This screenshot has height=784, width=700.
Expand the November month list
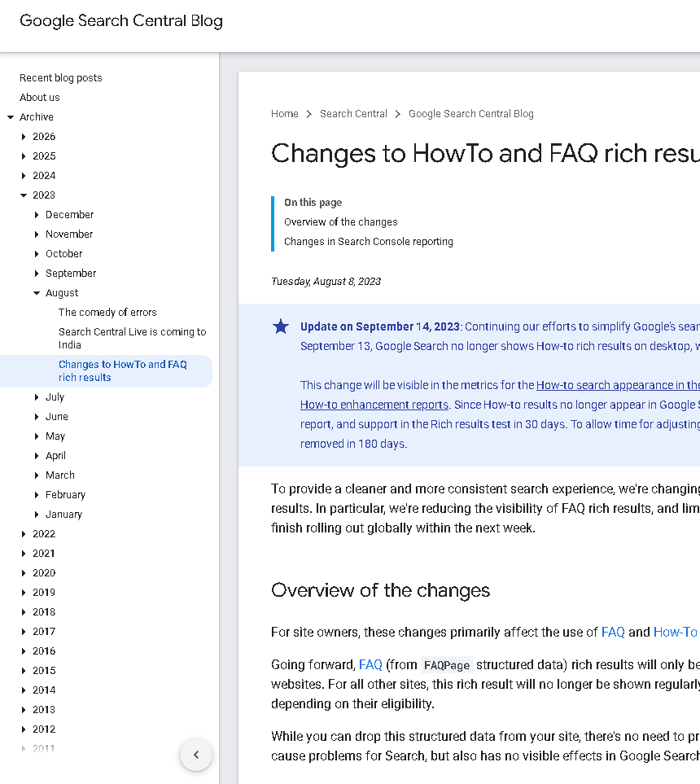pos(37,234)
